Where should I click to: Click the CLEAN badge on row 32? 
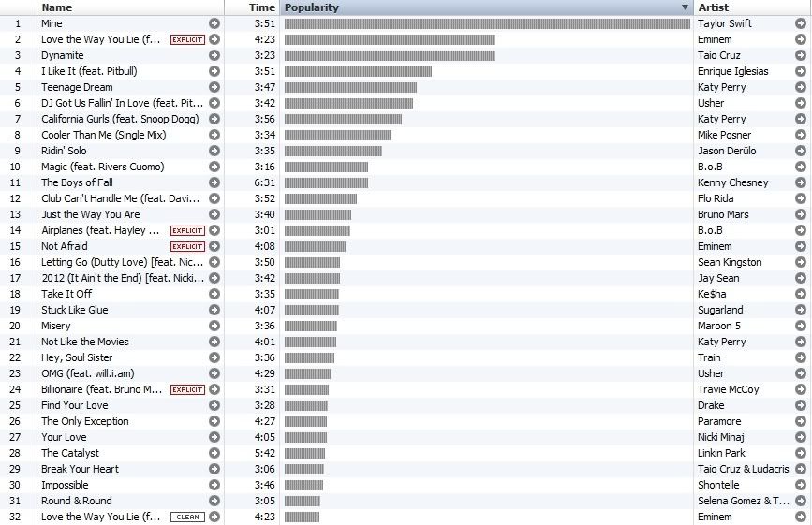[187, 517]
